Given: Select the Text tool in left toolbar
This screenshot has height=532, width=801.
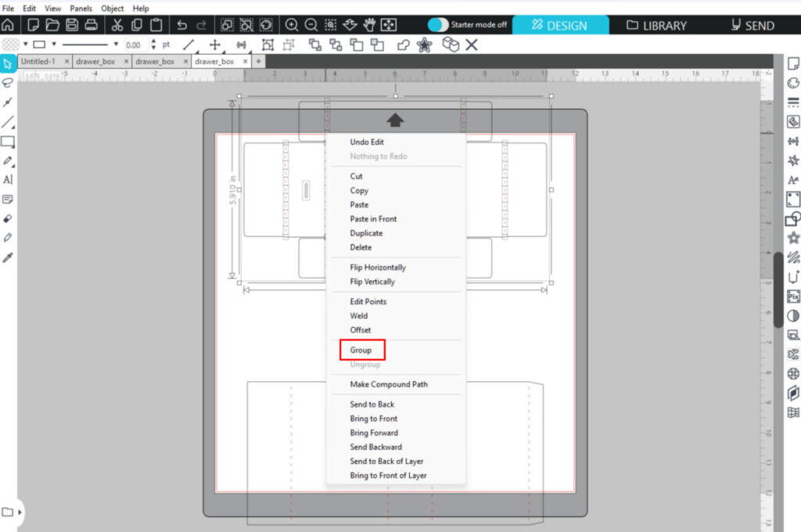Looking at the screenshot, I should click(8, 179).
